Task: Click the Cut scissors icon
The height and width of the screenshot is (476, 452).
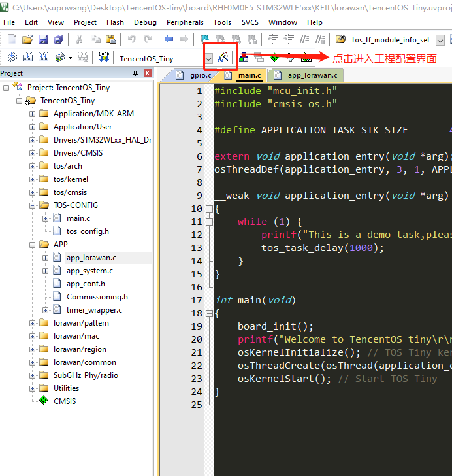Action: [x=79, y=39]
